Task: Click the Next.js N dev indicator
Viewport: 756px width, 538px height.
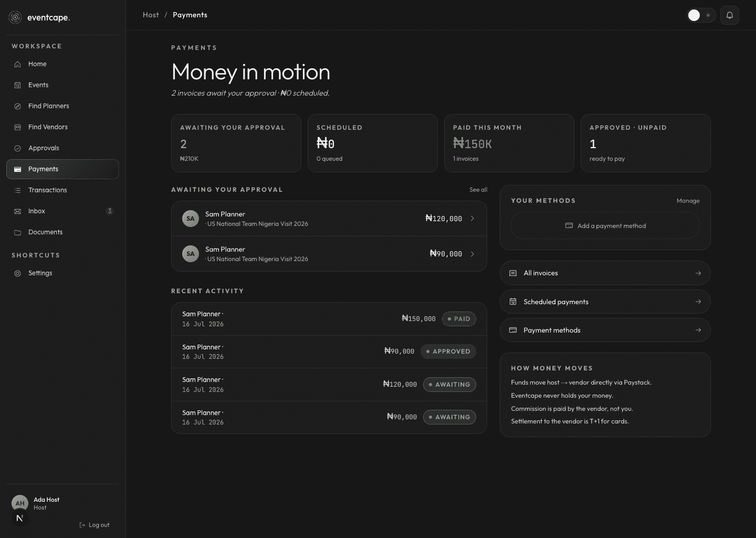Action: [x=20, y=519]
